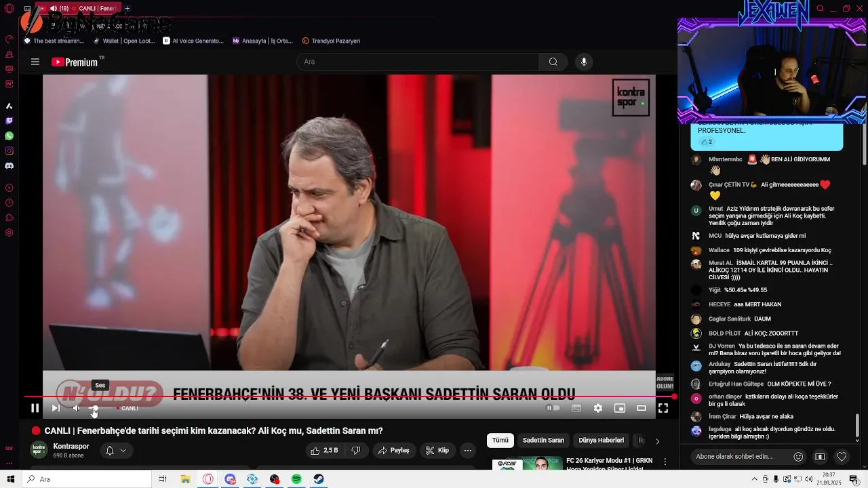Viewport: 868px width, 488px height.
Task: Open a new browser tab
Action: [127, 8]
